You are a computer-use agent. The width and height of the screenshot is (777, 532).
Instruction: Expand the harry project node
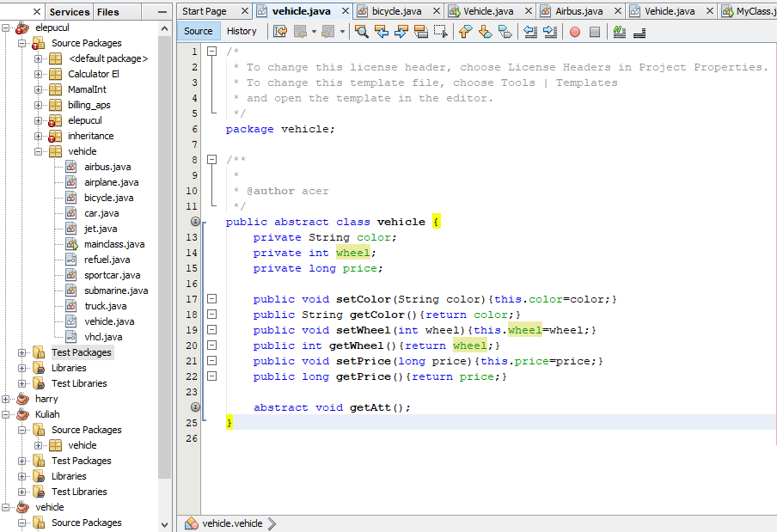pyautogui.click(x=5, y=399)
